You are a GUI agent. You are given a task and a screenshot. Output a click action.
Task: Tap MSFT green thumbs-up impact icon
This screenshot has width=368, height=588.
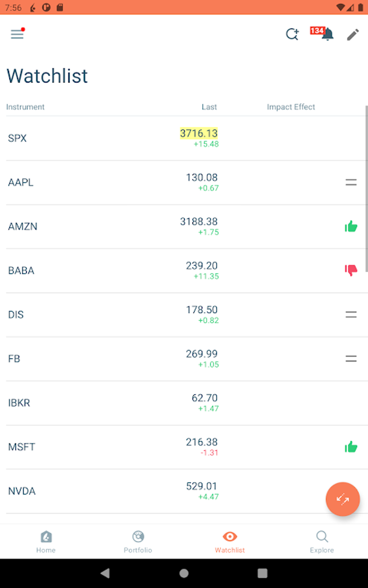click(x=351, y=447)
